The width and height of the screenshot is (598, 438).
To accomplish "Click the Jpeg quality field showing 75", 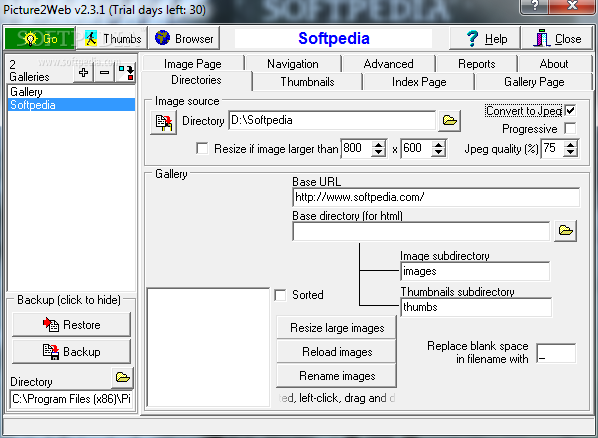I will (553, 148).
